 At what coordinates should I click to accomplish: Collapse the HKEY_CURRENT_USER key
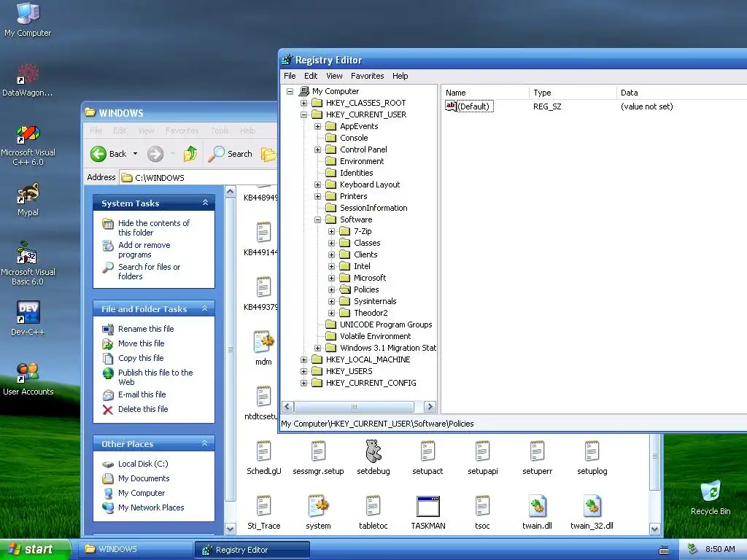(x=304, y=114)
